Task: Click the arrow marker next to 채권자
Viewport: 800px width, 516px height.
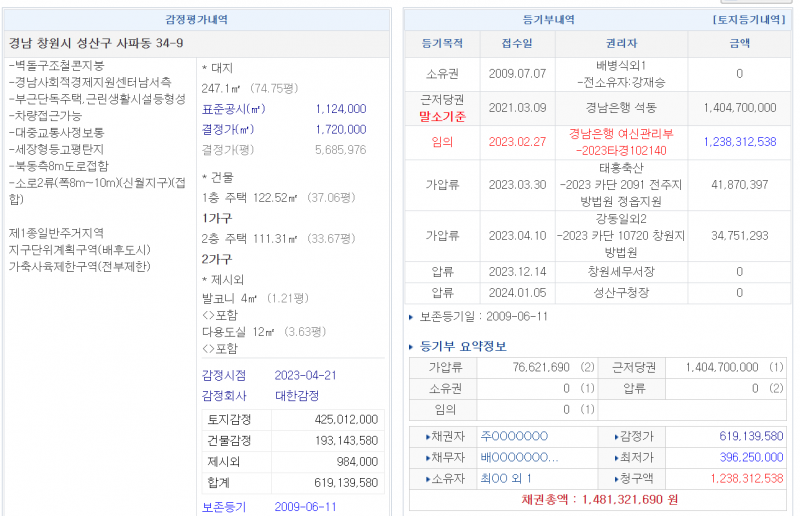Action: [x=428, y=436]
